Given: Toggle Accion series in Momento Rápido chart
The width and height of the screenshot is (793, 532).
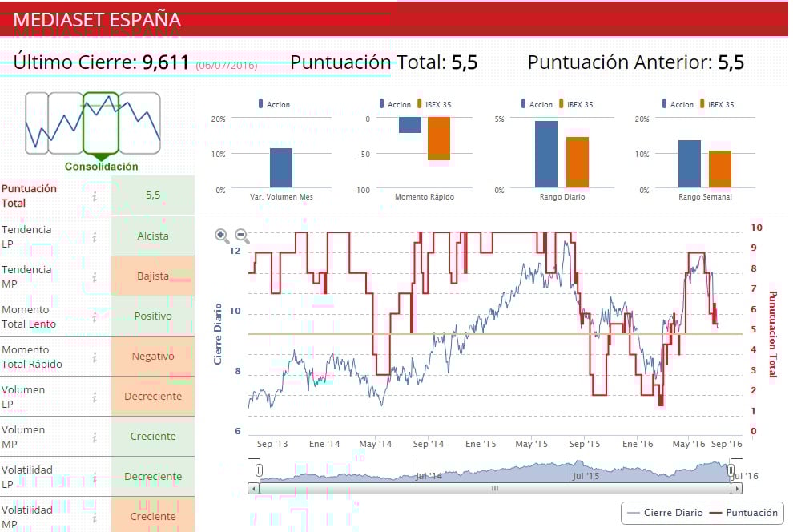Looking at the screenshot, I should [396, 104].
